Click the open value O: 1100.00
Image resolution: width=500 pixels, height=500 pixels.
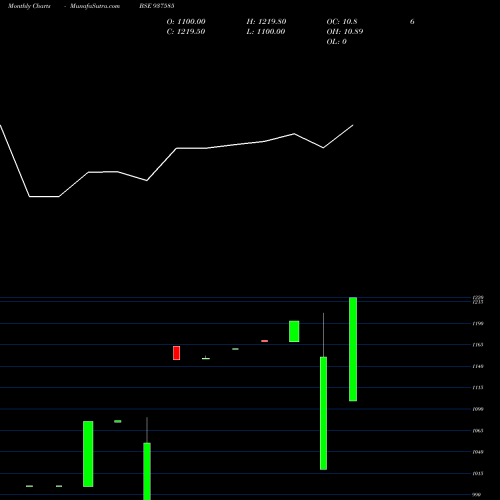point(186,22)
